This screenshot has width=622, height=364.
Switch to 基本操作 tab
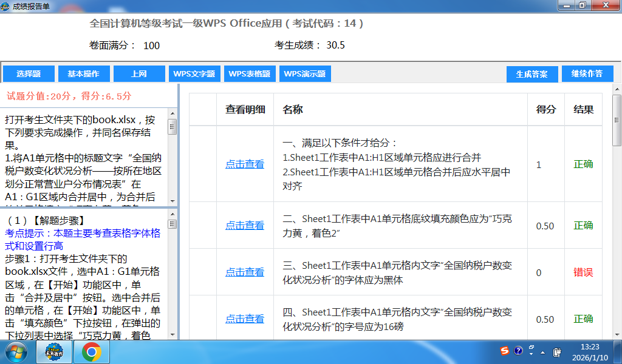click(x=84, y=73)
